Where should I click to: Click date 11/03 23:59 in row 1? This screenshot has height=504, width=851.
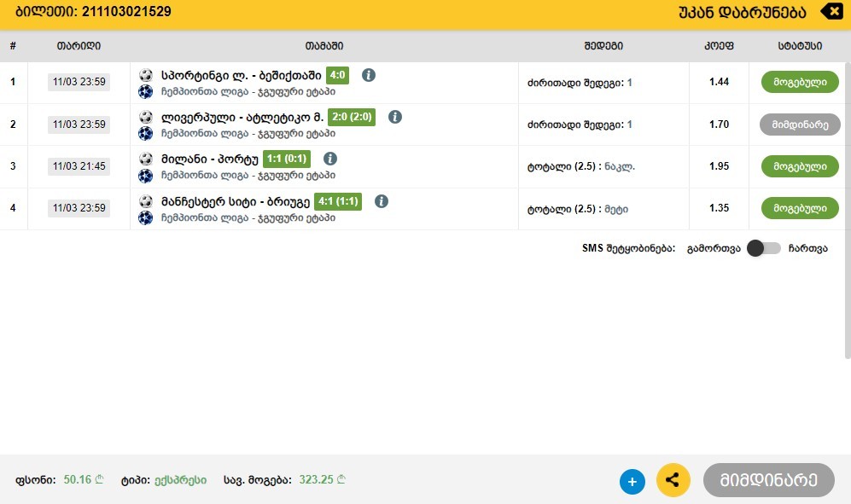(x=79, y=82)
